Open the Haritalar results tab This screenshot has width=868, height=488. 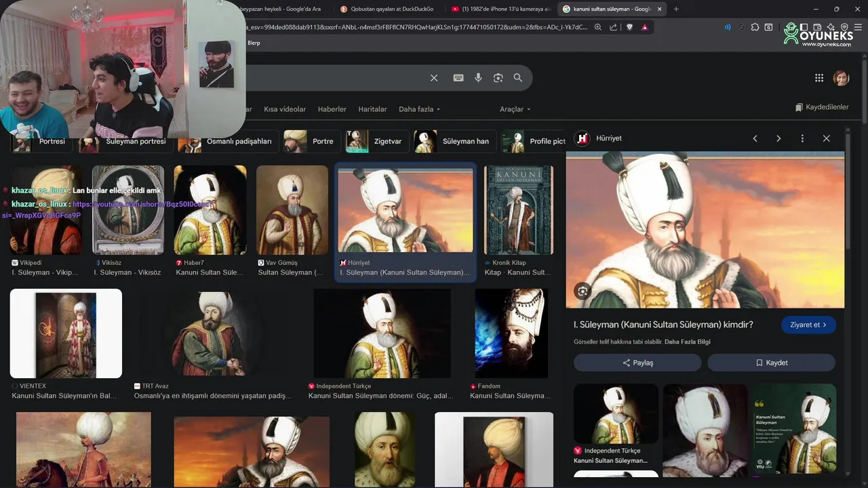point(372,109)
